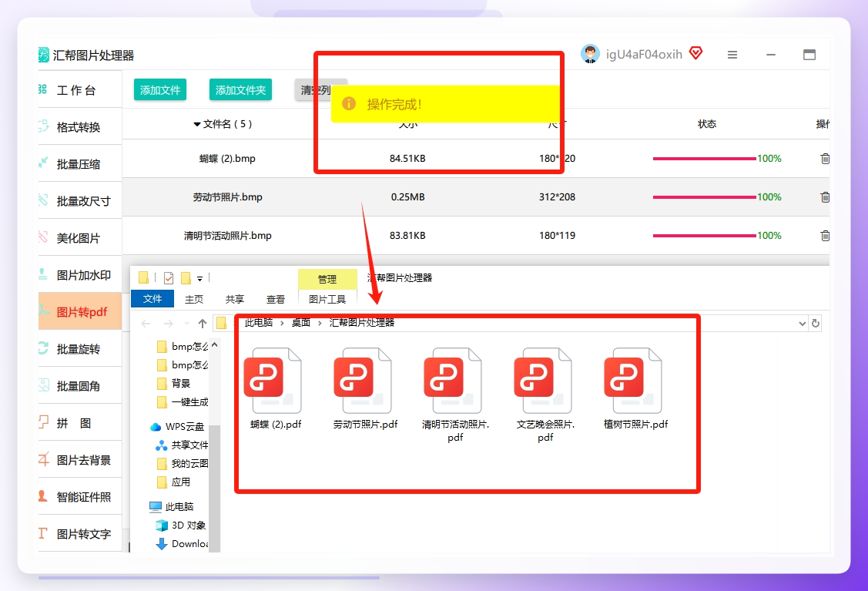The width and height of the screenshot is (868, 591).
Task: Select the 图片转pdf sidebar item
Action: pyautogui.click(x=80, y=312)
